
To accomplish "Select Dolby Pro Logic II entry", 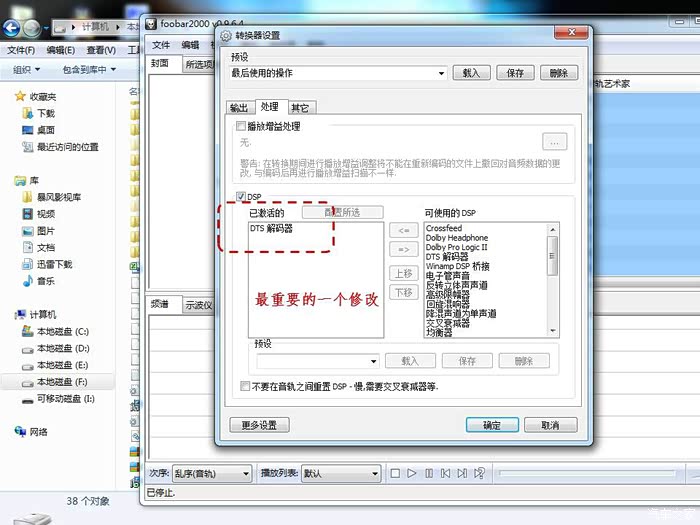I will [456, 247].
